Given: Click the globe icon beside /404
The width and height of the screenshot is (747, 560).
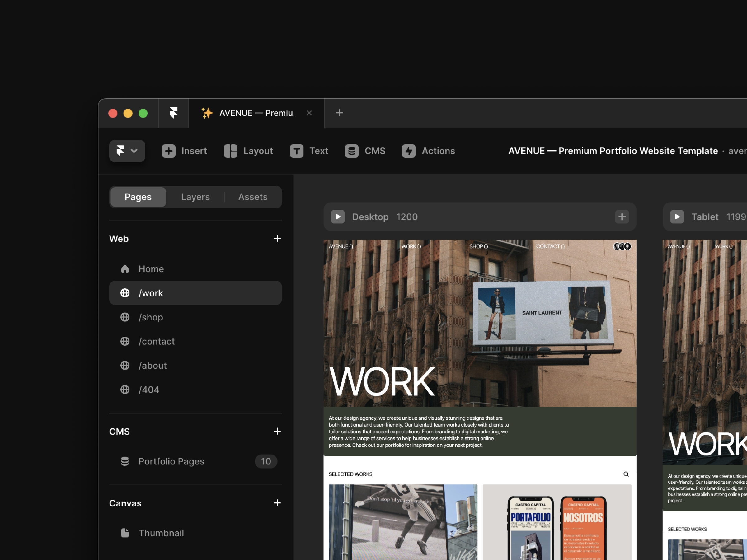Looking at the screenshot, I should tap(125, 390).
